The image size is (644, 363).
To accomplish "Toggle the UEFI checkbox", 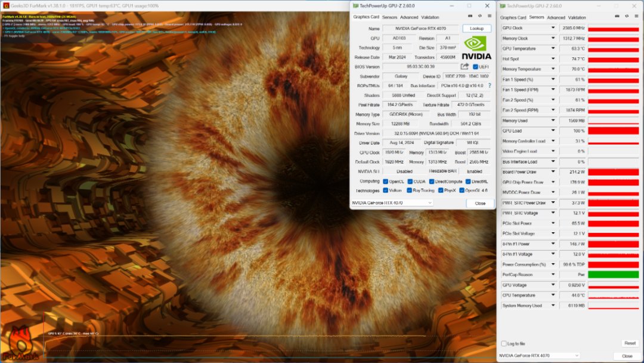I will pos(475,67).
